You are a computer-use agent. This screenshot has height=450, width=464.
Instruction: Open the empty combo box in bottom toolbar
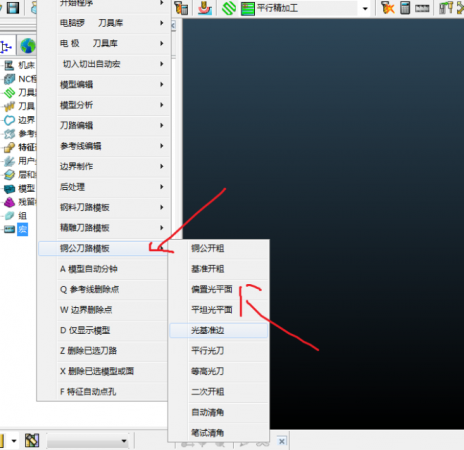tap(87, 441)
